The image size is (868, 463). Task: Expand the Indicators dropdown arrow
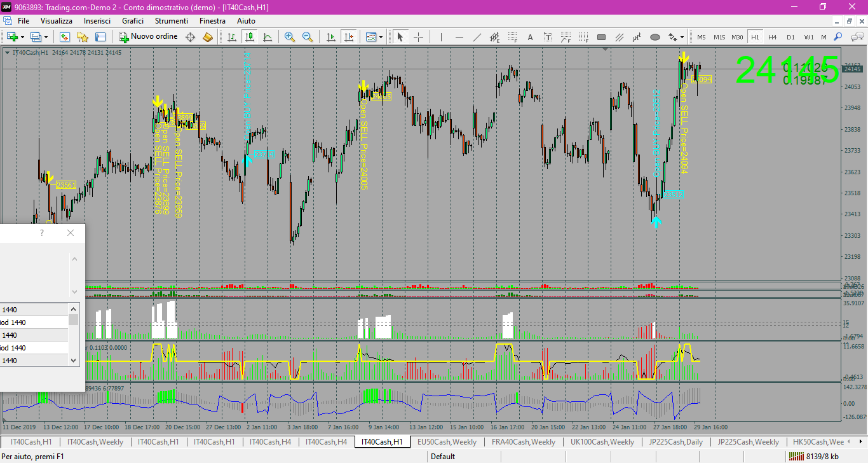(381, 37)
